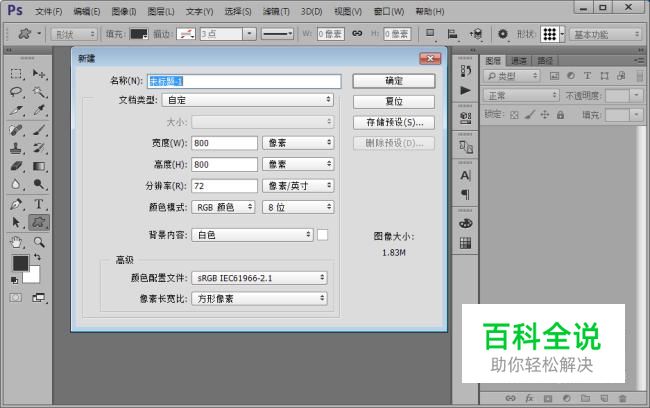The width and height of the screenshot is (650, 408).
Task: Open the Character panel icon
Action: pyautogui.click(x=466, y=175)
